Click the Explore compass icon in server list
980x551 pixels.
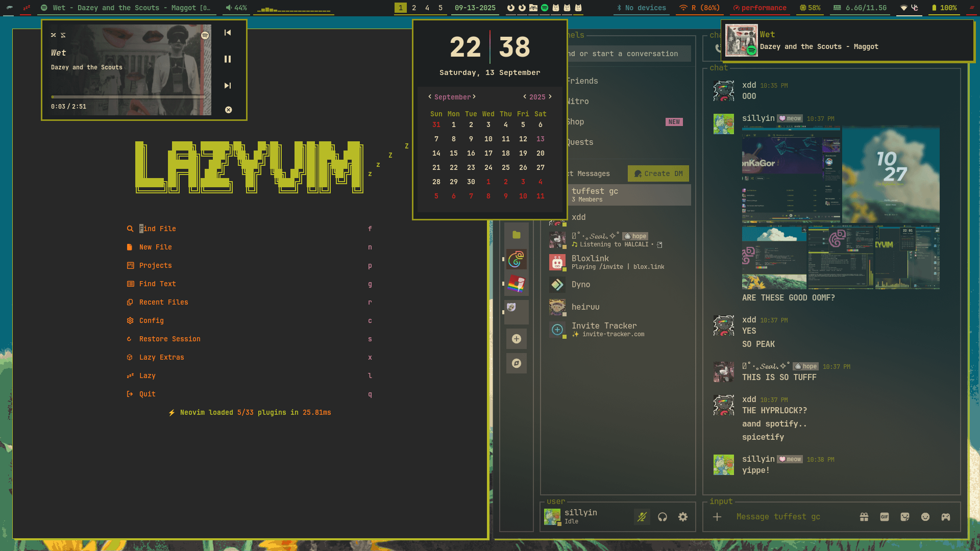click(517, 363)
